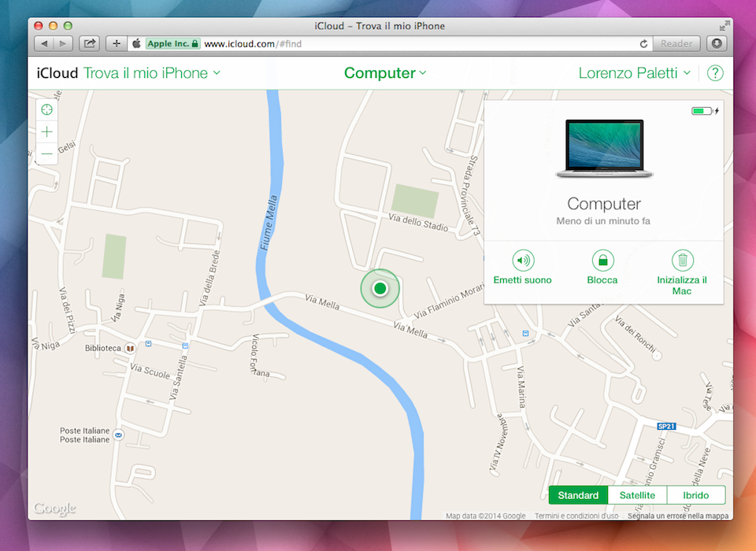Click the Fiume Mella river label

click(269, 222)
